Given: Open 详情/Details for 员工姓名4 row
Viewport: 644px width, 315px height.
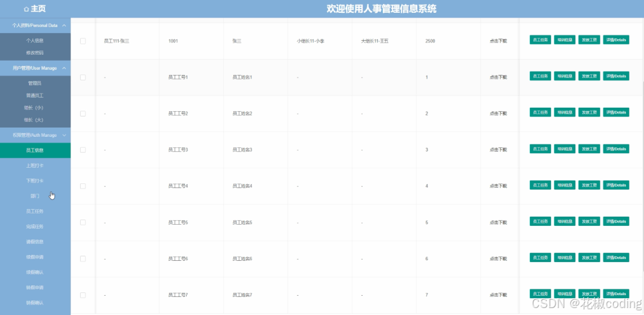Looking at the screenshot, I should [616, 185].
